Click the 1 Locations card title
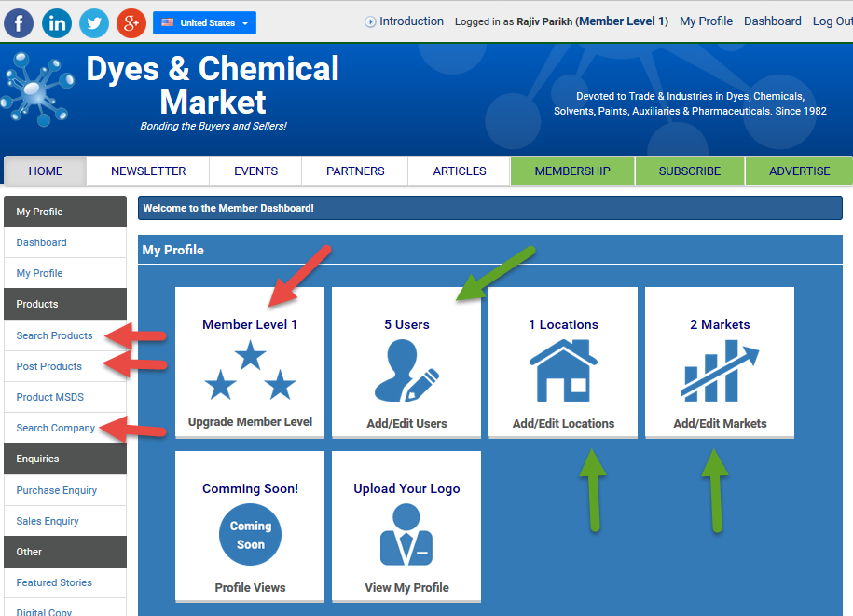Screen dimensions: 853x616 (563, 324)
